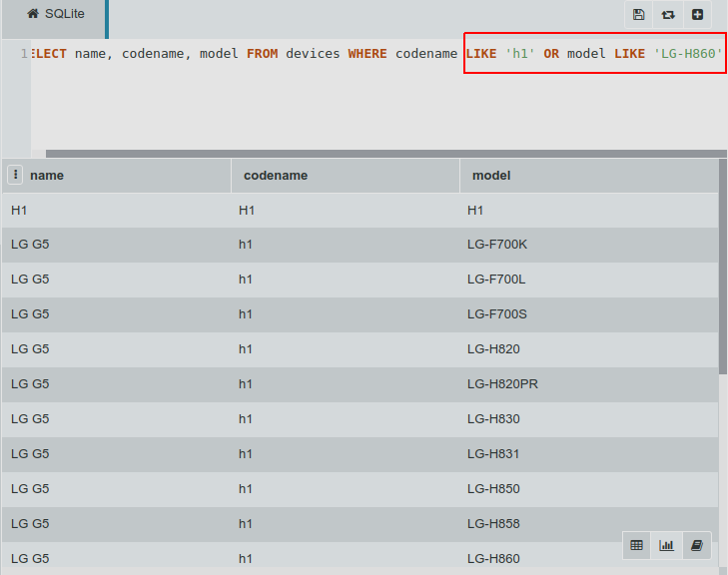Click into the SQL query editor line
The image size is (728, 575).
[x=378, y=54]
